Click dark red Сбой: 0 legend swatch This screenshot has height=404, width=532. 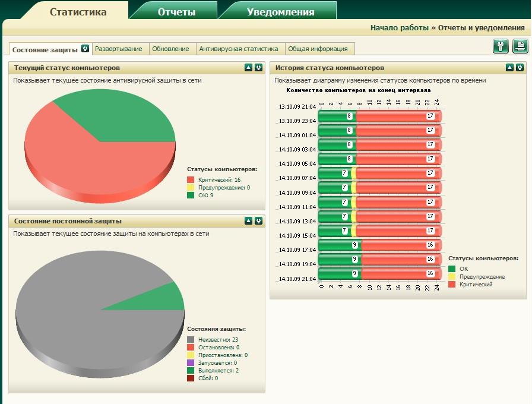pos(191,378)
